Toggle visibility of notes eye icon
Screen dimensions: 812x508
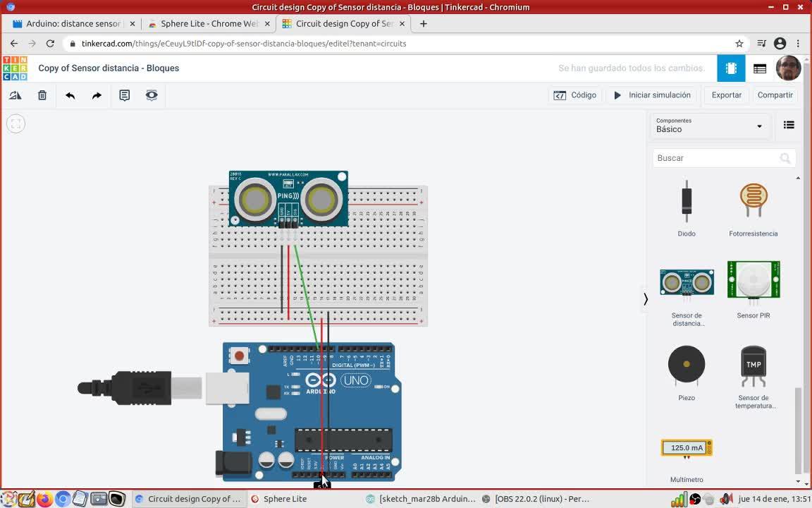click(x=152, y=95)
